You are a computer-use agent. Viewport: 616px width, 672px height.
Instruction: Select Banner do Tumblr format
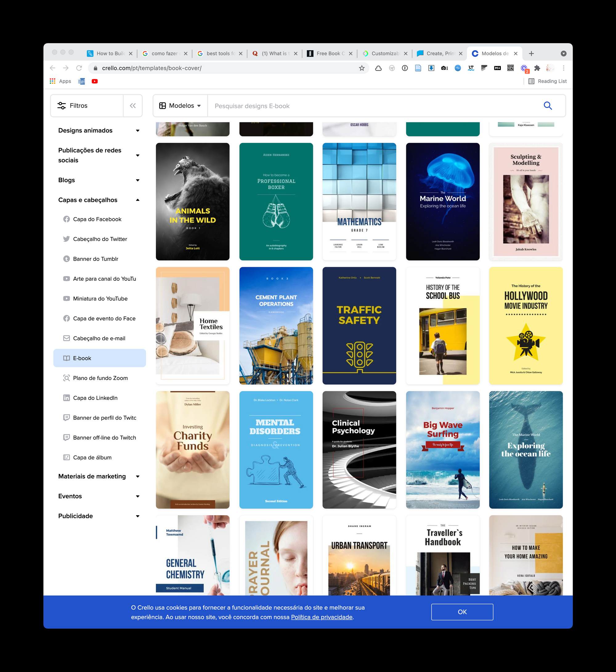(100, 259)
